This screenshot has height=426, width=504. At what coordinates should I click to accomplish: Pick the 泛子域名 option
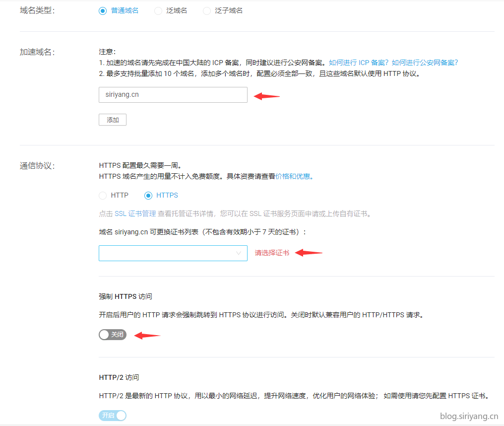[x=207, y=10]
